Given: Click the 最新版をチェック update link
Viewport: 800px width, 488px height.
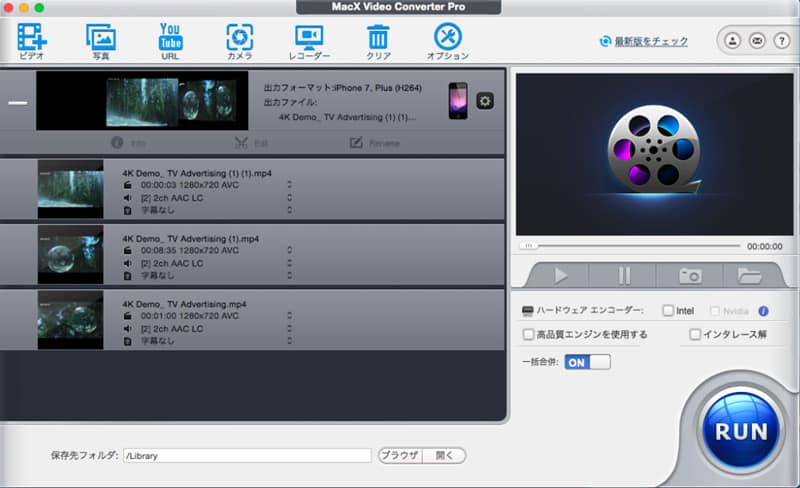Looking at the screenshot, I should (651, 41).
